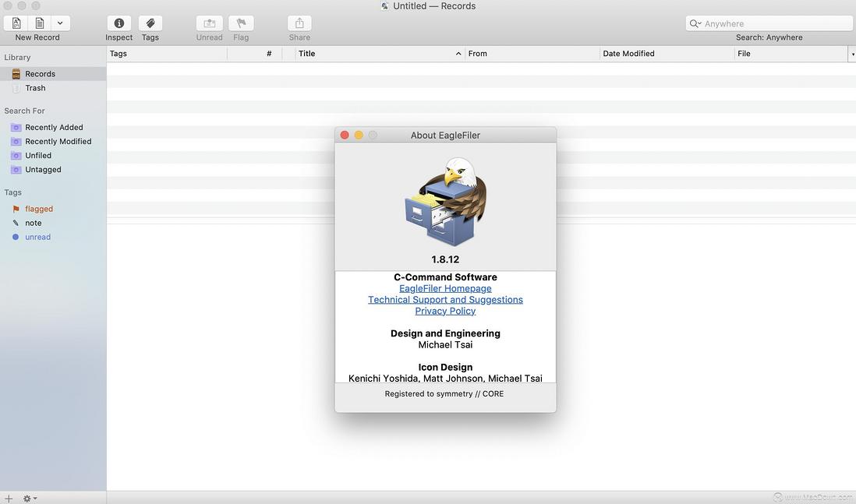Open the Recently Added smart folder
This screenshot has height=504, width=856.
pos(53,127)
